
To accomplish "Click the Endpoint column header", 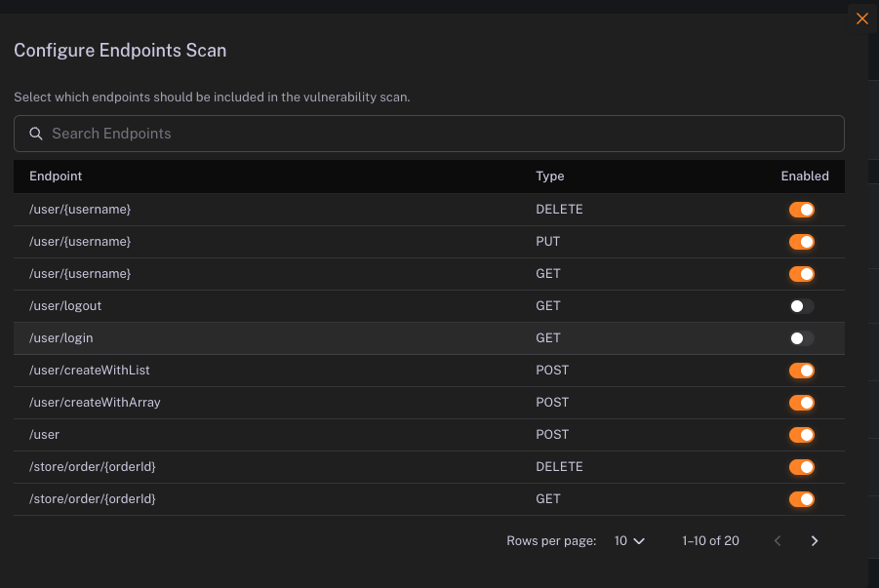I will [x=56, y=176].
